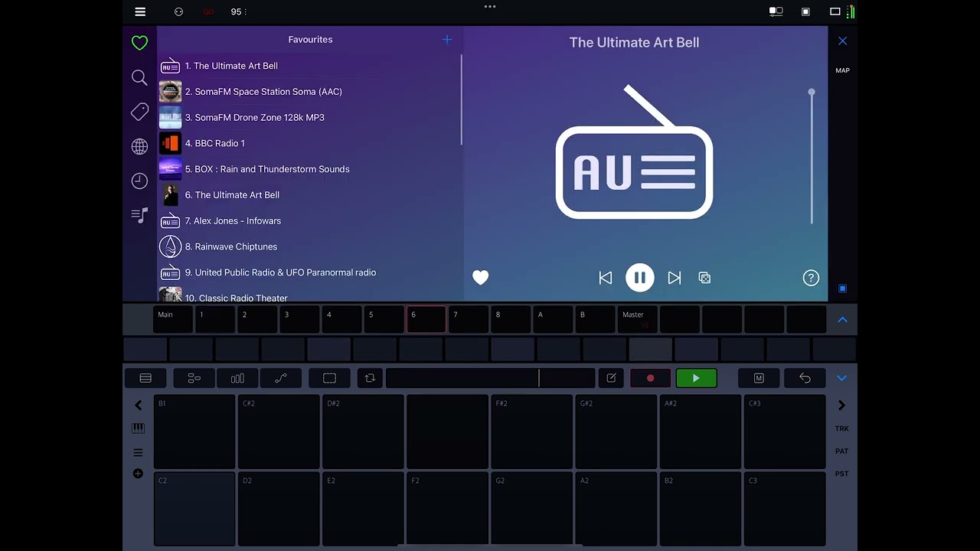Select station 6. The Ultimate Art Bell

click(309, 195)
